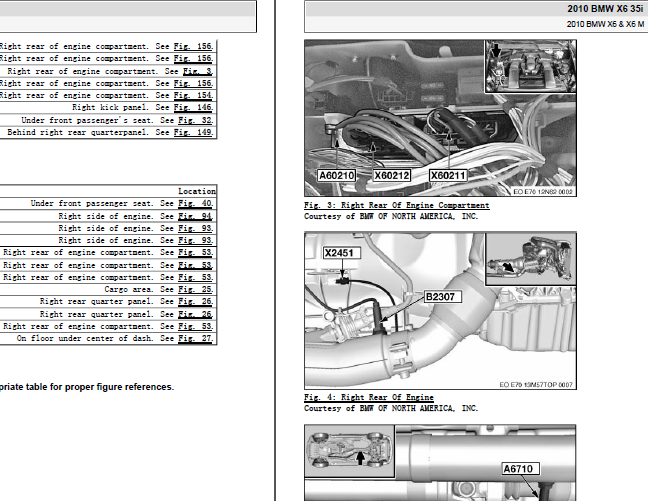648x501 pixels.
Task: Open Fig. 27 link for floor under dash
Action: [195, 338]
